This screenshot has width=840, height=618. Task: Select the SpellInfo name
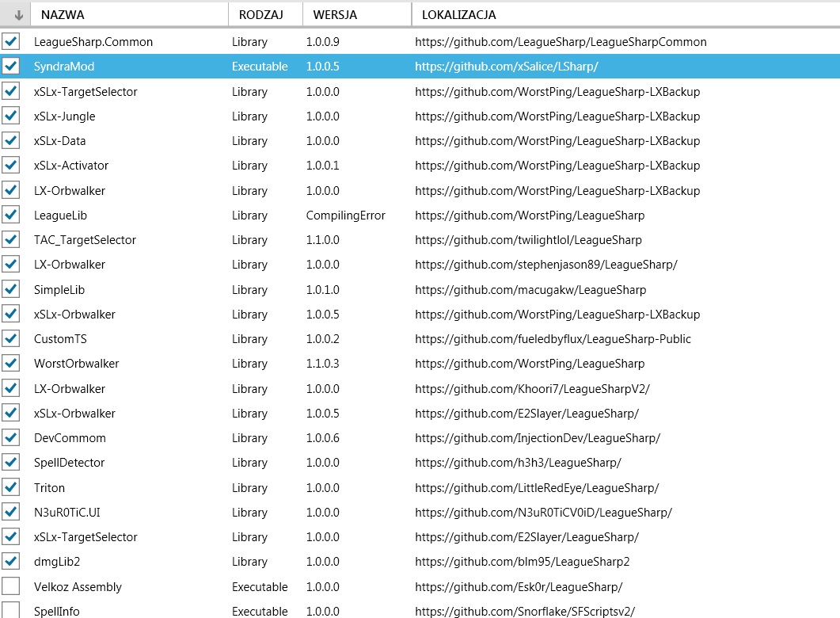(56, 611)
